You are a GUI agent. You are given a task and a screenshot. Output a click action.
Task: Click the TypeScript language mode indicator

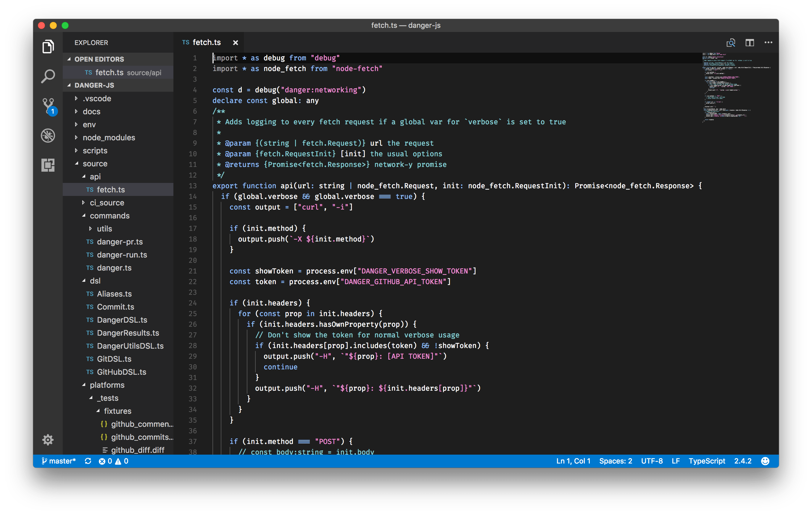[x=707, y=461]
